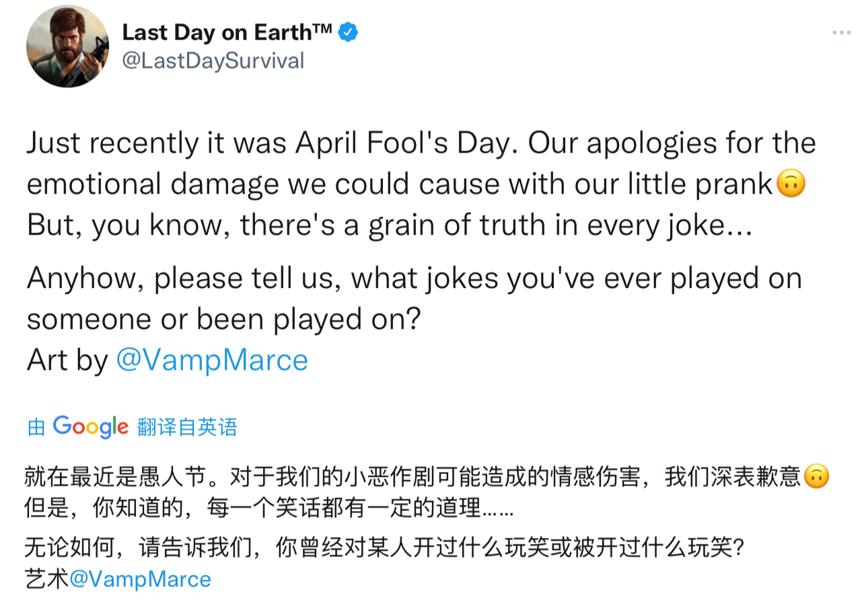Viewport: 868px width, 612px height.
Task: Click the Google logo in translation credit
Action: pos(90,426)
